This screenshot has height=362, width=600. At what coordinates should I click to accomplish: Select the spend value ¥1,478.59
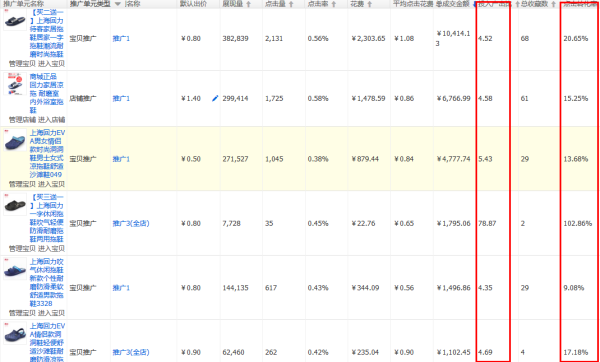368,99
